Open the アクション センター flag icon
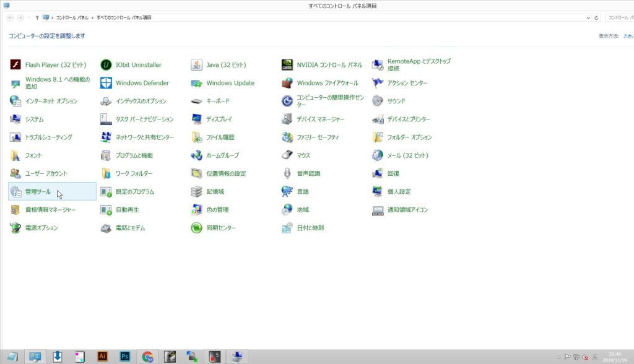Screen dimensions: 634x364 pos(378,83)
